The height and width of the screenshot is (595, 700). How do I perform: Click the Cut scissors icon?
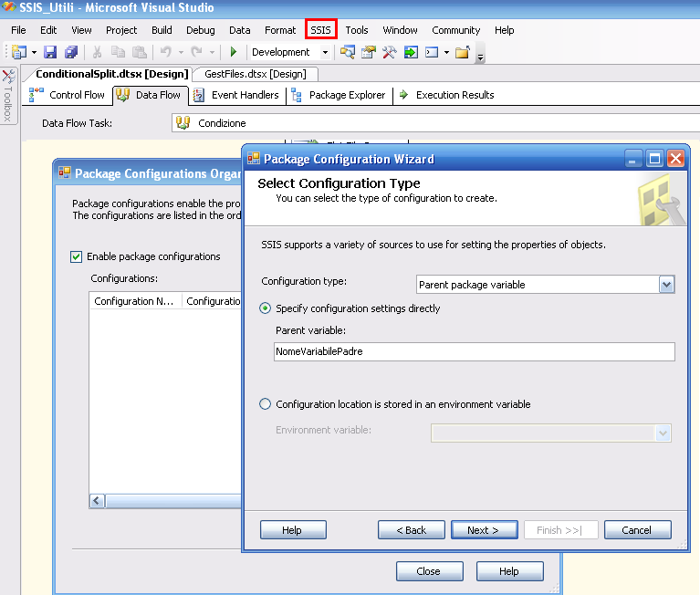point(97,52)
